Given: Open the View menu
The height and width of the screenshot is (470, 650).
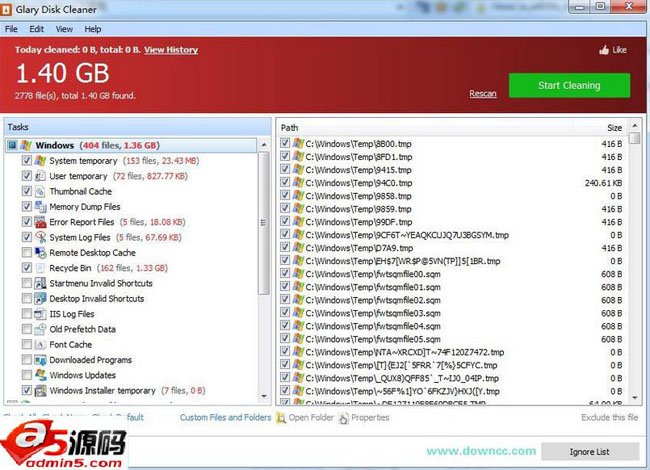Looking at the screenshot, I should [64, 29].
